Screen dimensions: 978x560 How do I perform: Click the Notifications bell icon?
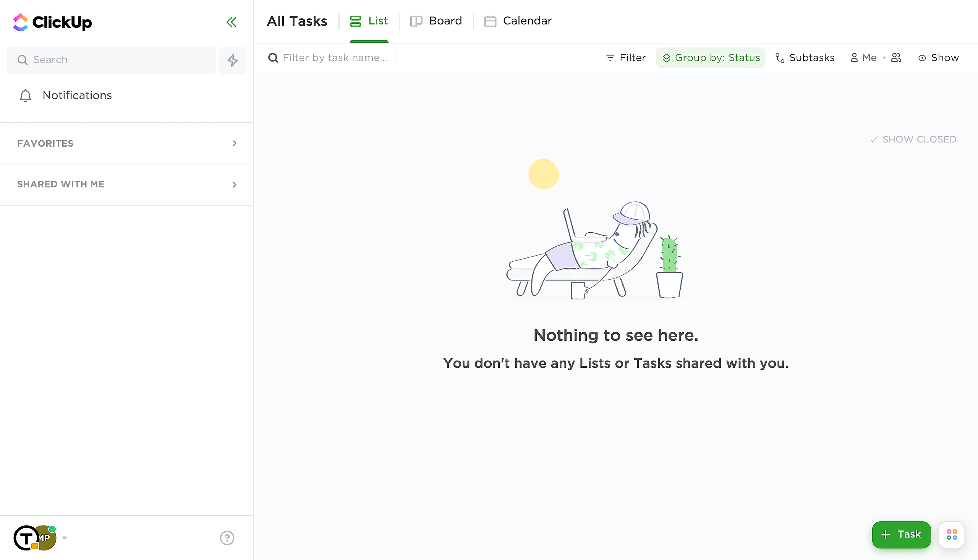(25, 95)
